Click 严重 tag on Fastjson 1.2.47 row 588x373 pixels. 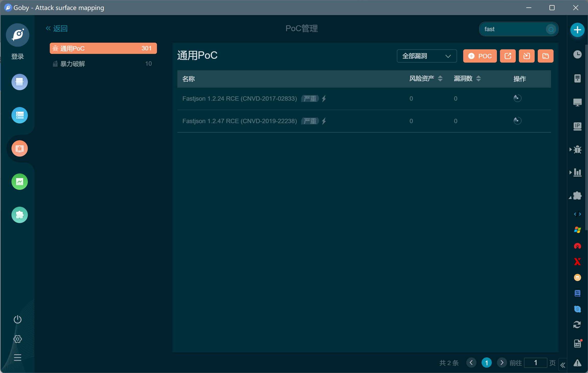point(310,121)
